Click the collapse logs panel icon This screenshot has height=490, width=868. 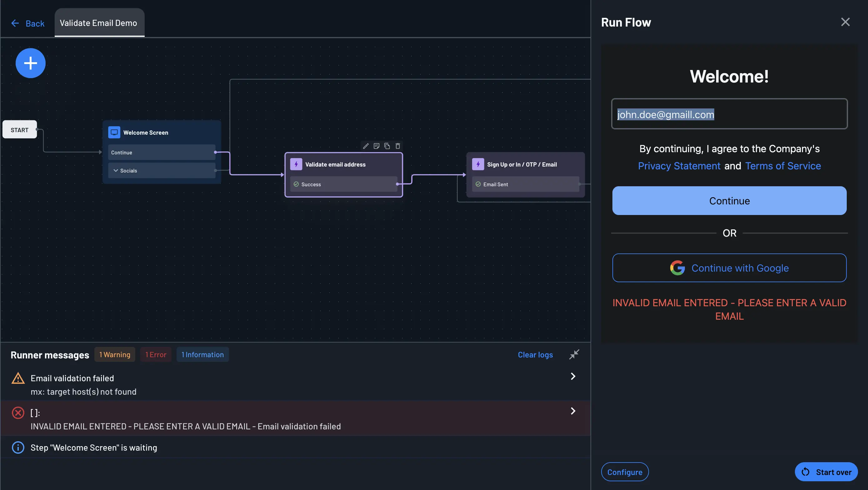pyautogui.click(x=574, y=354)
